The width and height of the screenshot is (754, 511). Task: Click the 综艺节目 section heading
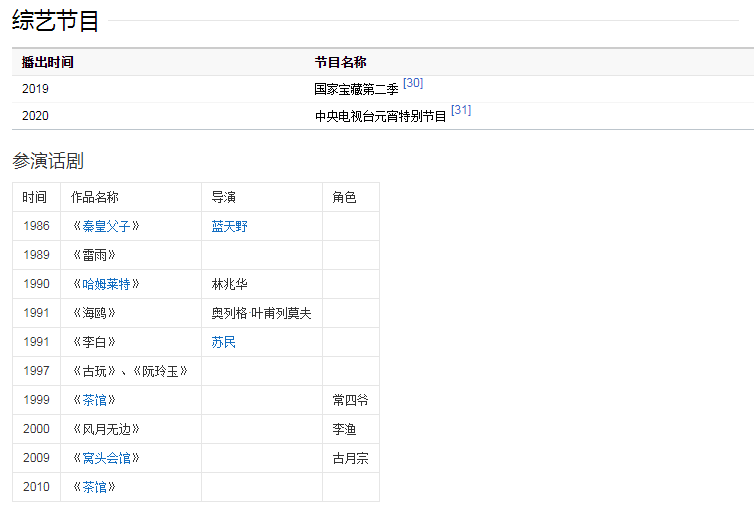point(56,20)
